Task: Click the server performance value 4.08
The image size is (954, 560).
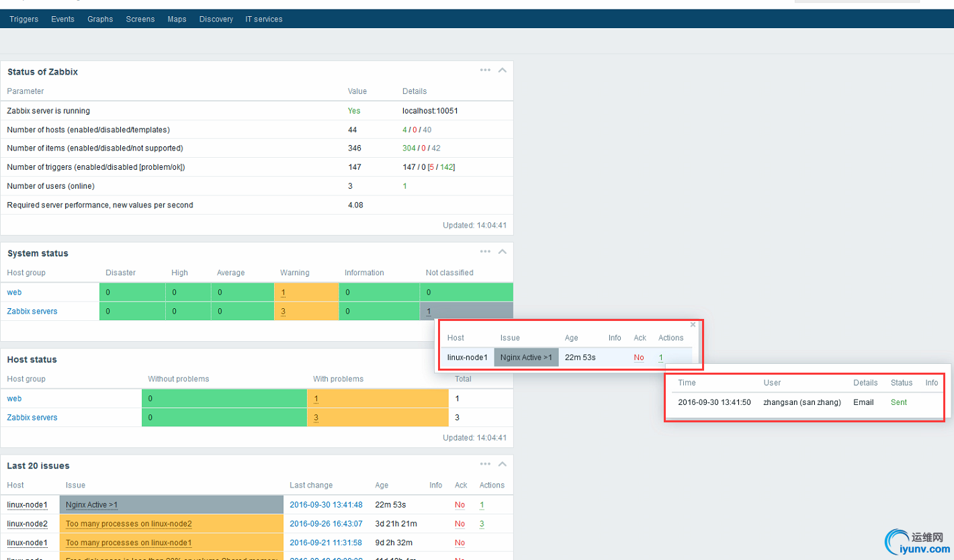Action: [x=355, y=205]
